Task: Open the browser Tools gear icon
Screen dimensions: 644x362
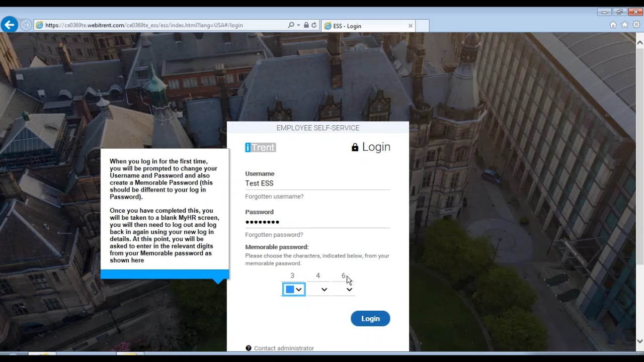Action: 636,25
